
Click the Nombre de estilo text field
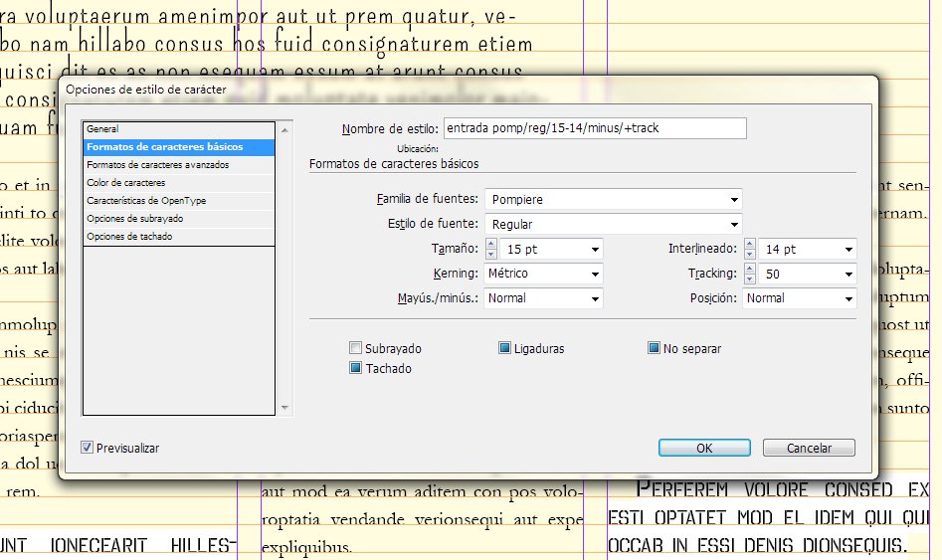595,128
